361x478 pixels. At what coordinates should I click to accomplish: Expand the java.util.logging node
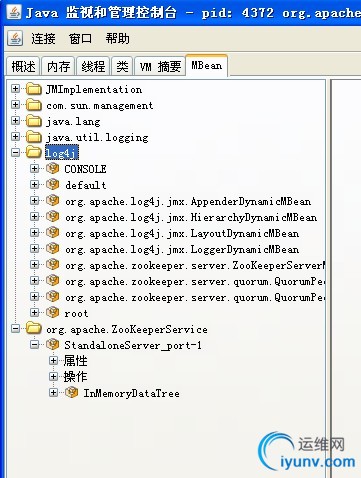click(15, 137)
